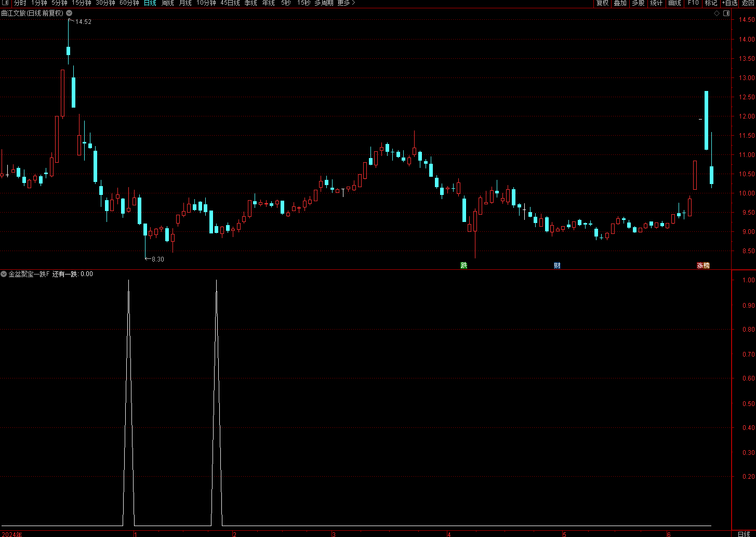
Task: Click the green 跌 marker icon
Action: click(x=464, y=265)
